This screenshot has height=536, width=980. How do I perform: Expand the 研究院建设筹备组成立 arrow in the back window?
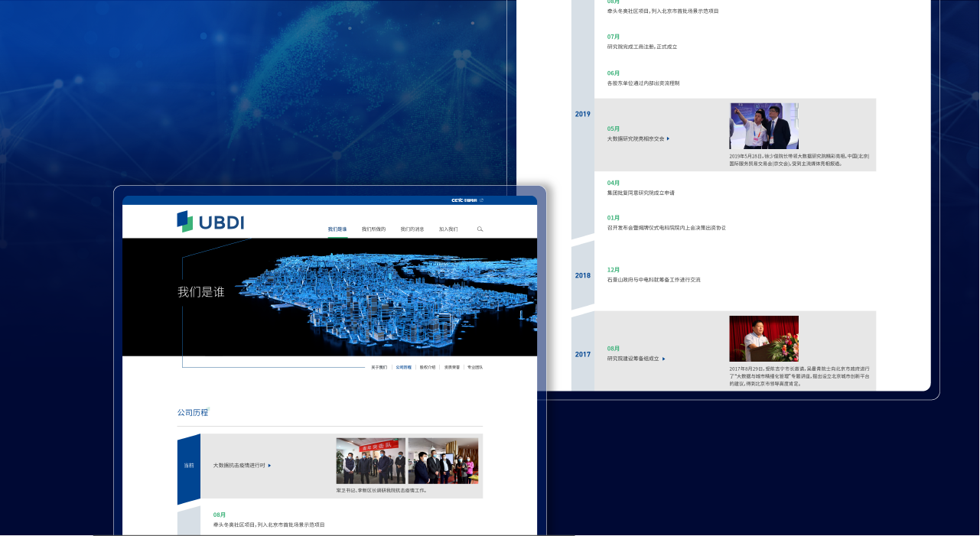[x=663, y=359]
